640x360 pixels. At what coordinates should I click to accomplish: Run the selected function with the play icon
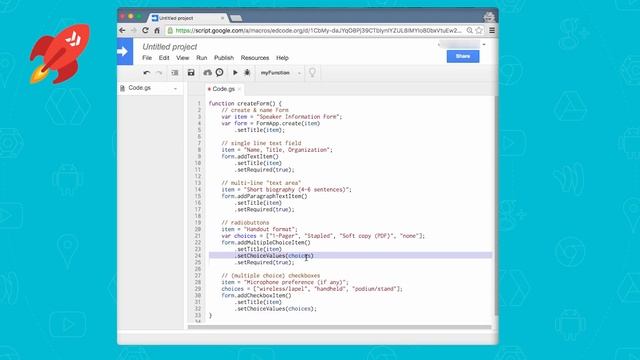pyautogui.click(x=235, y=73)
